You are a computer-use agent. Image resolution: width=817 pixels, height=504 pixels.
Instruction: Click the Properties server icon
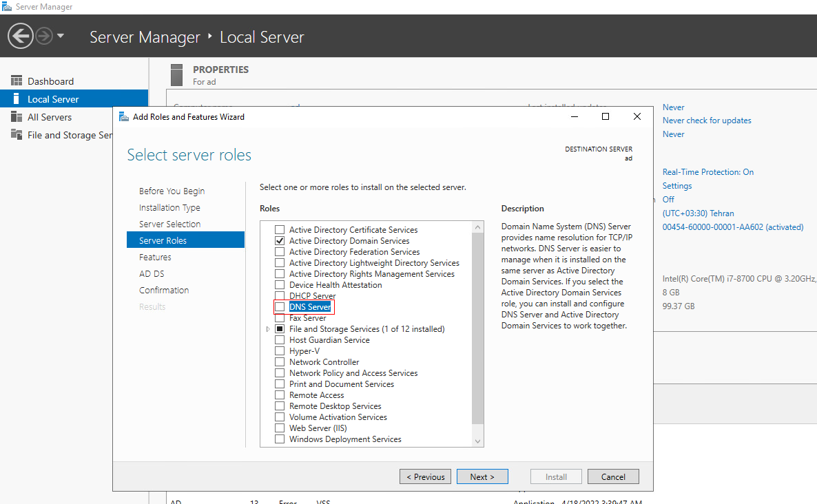tap(176, 75)
